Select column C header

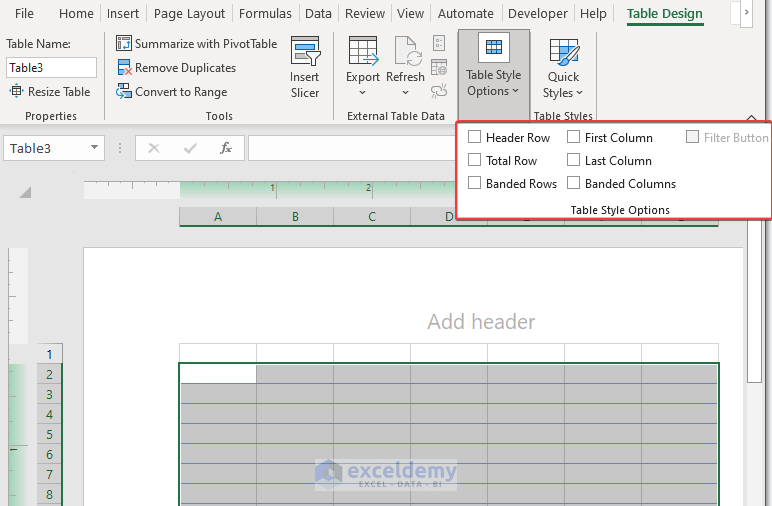[x=372, y=216]
